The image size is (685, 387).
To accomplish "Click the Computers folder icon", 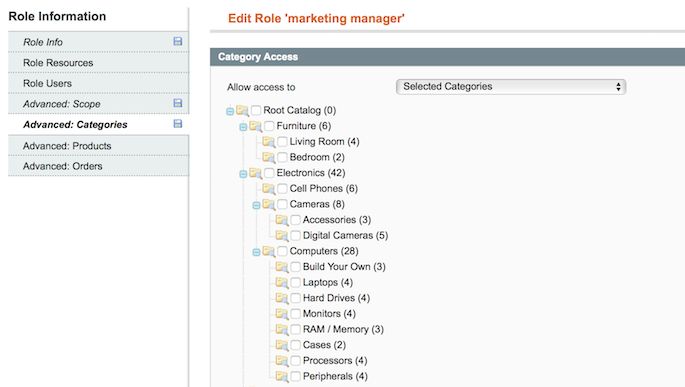I will click(x=269, y=252).
